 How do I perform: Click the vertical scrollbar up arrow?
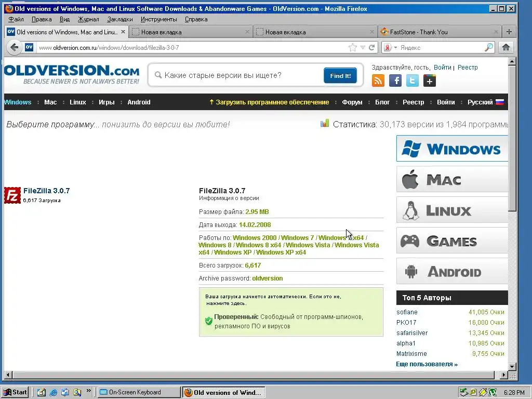(512, 61)
